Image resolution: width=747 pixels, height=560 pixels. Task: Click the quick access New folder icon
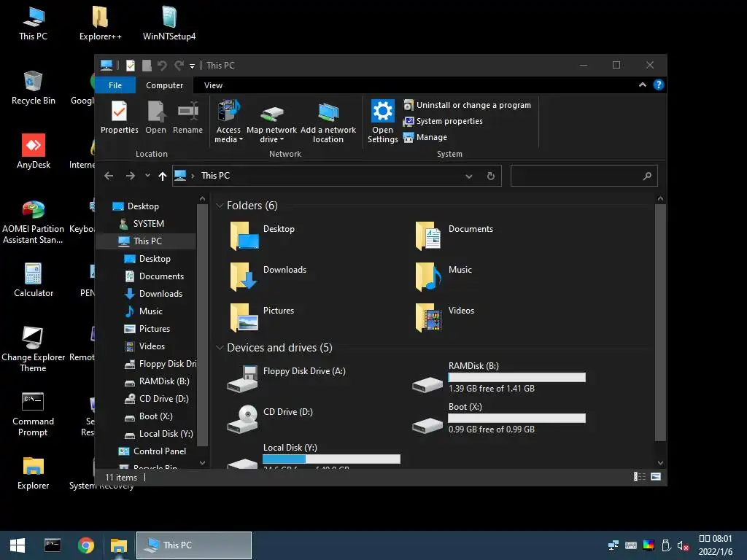[x=147, y=65]
